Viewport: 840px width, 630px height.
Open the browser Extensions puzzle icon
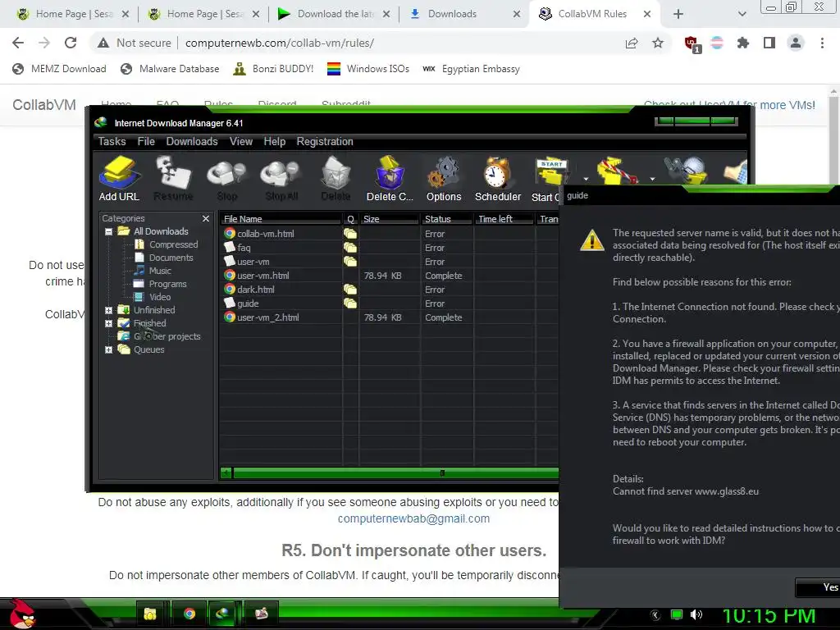743,43
